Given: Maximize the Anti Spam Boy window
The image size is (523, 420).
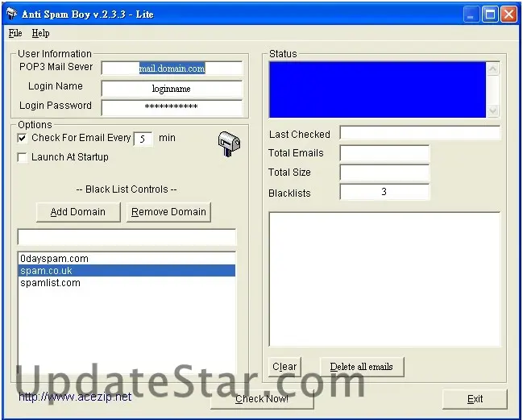Looking at the screenshot, I should (490, 15).
